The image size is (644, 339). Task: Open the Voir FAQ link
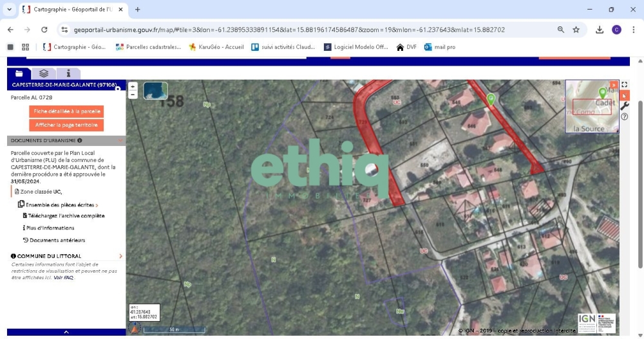pyautogui.click(x=63, y=278)
